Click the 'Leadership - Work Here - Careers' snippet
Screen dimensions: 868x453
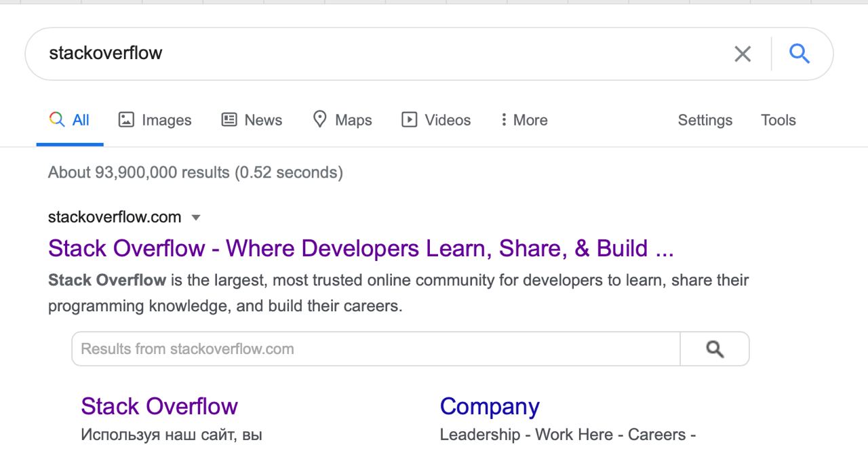568,435
